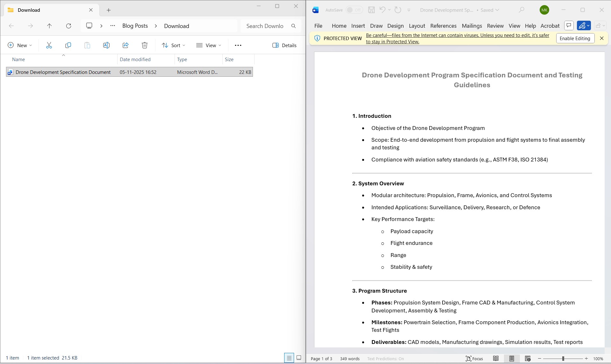Click the Enable Editing button

coord(575,38)
